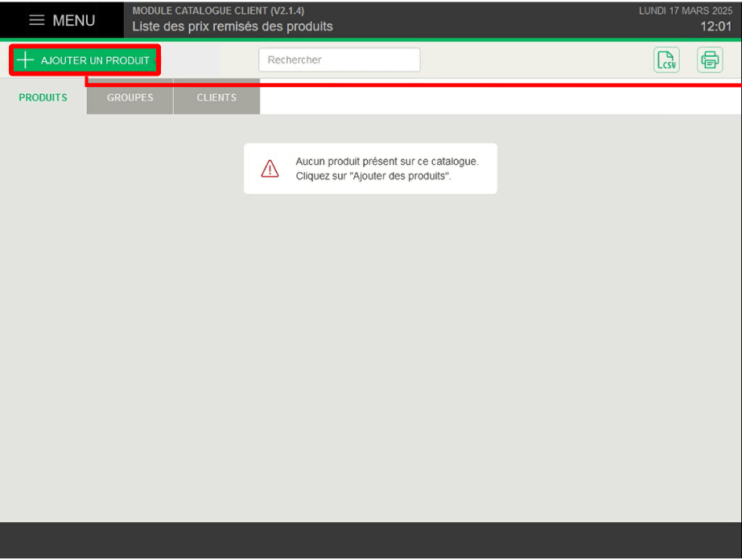This screenshot has height=560, width=742.
Task: Switch to the GROUPES tab
Action: [130, 97]
